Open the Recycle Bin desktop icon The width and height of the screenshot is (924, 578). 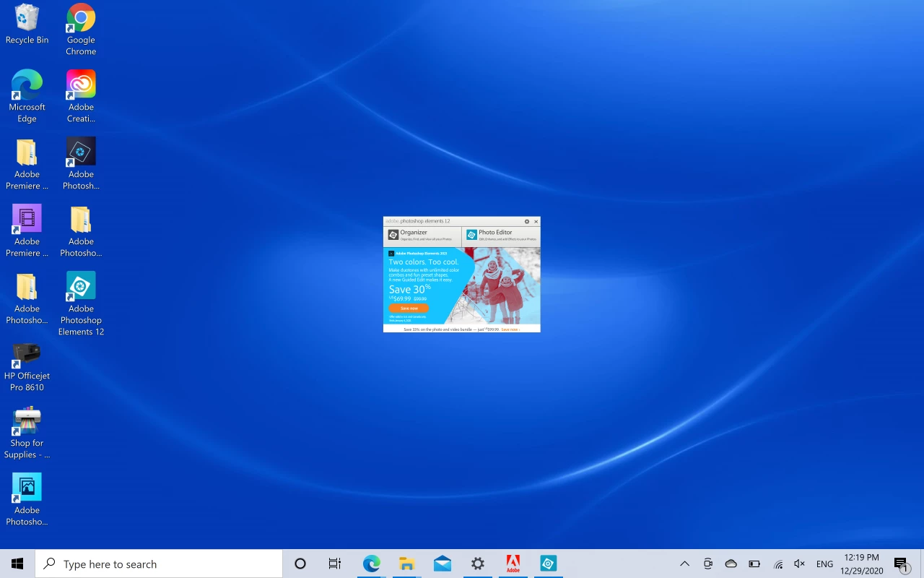point(27,24)
